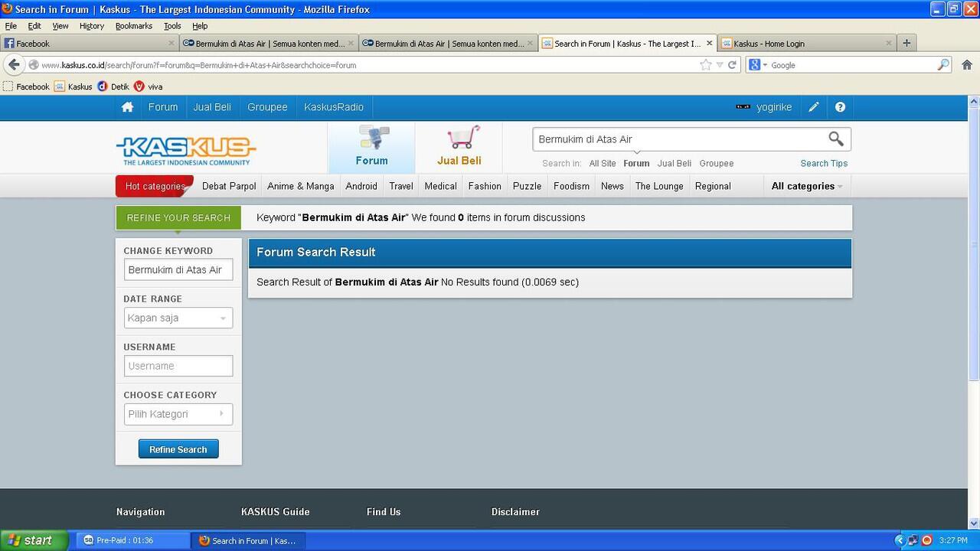Open the Regional category
The width and height of the screenshot is (980, 551).
pos(713,186)
